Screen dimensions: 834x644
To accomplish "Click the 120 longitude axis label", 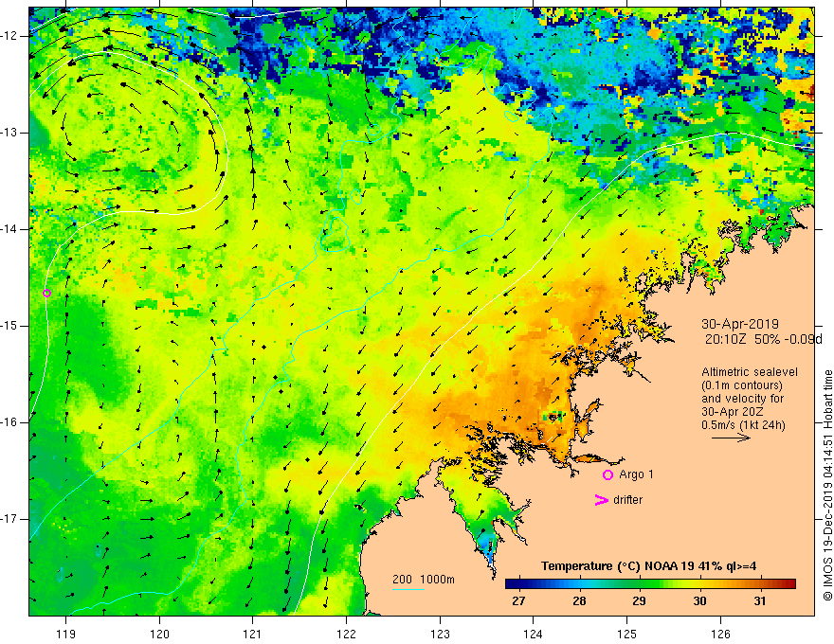I will (159, 634).
